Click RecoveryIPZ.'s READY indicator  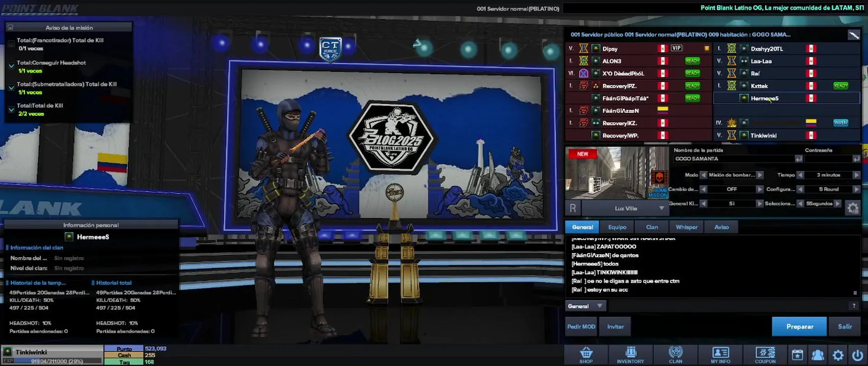click(x=692, y=85)
